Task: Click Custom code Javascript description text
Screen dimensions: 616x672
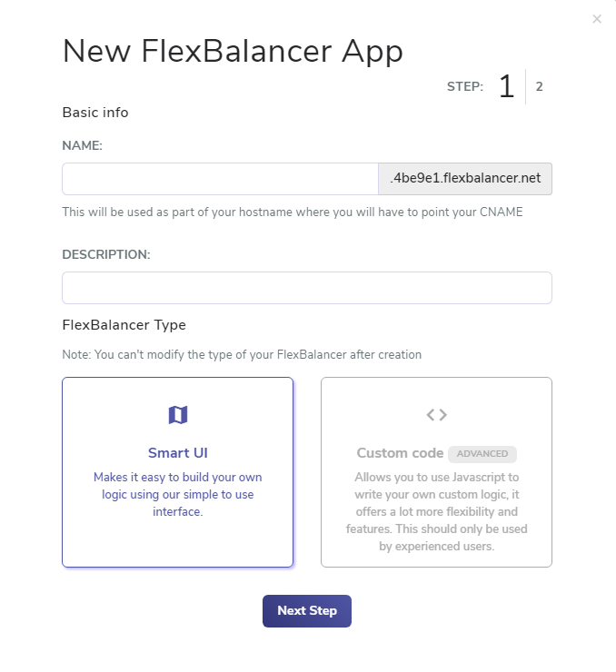Action: tap(436, 511)
